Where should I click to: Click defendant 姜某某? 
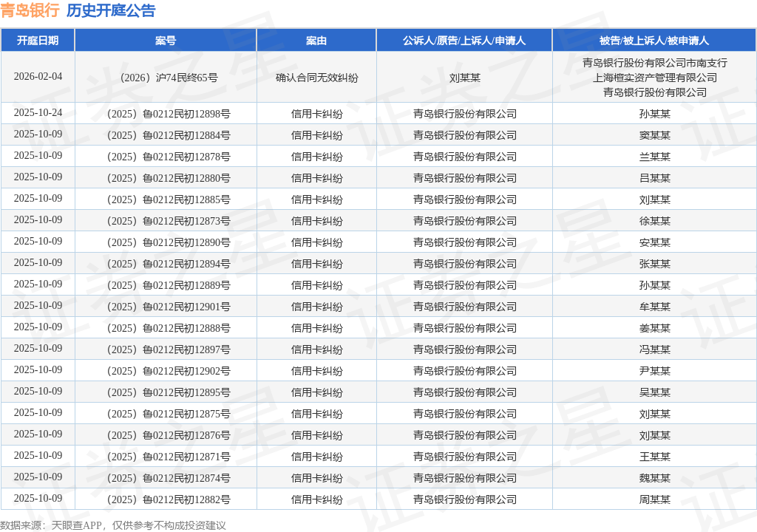(x=655, y=328)
